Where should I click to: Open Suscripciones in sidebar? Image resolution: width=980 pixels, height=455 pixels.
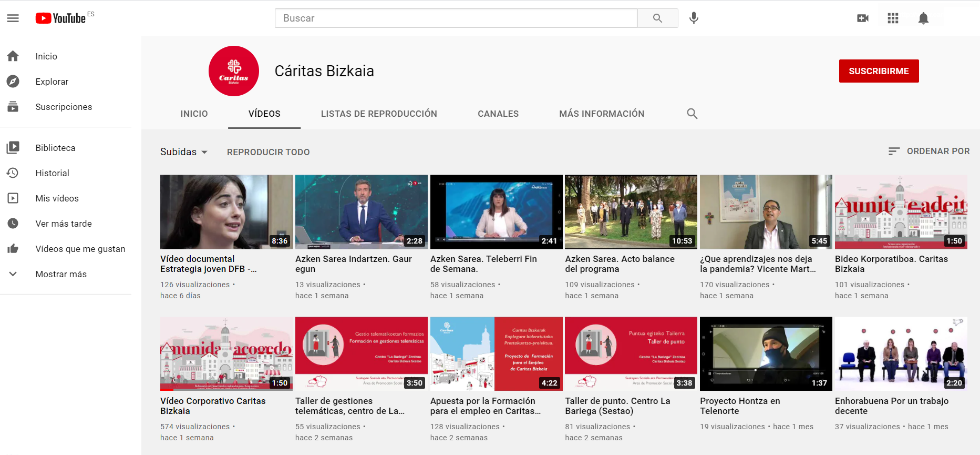64,107
